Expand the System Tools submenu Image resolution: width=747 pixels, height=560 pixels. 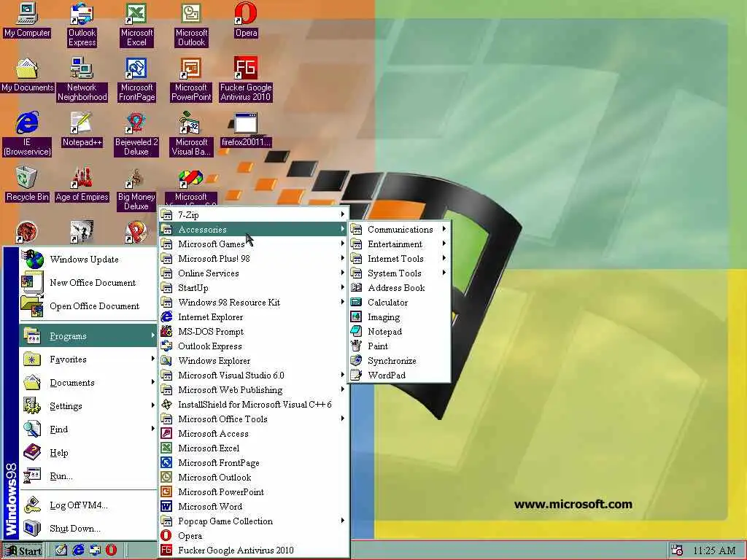coord(399,273)
